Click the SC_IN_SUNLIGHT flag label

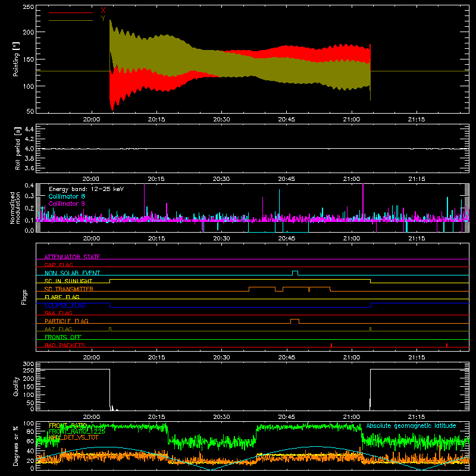(x=68, y=281)
